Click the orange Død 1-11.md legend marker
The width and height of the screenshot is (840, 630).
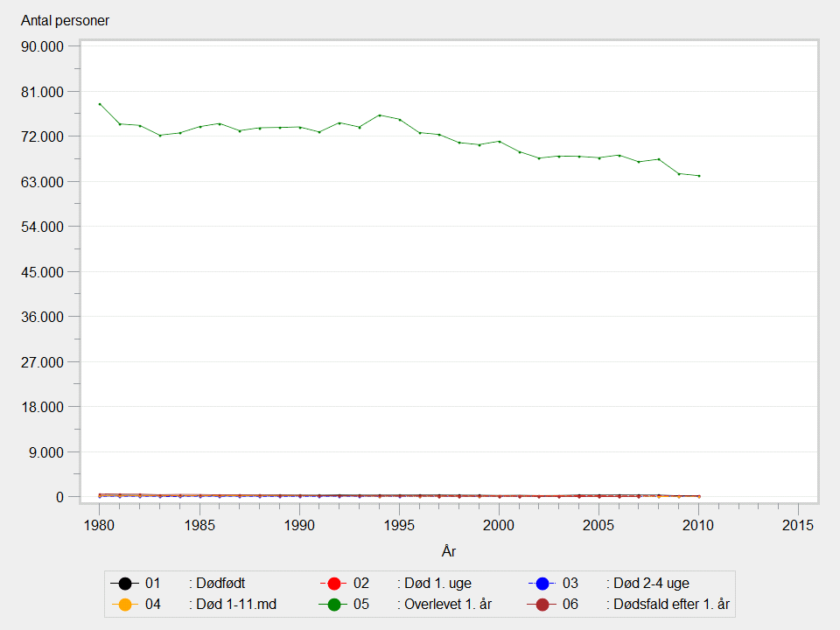[125, 605]
